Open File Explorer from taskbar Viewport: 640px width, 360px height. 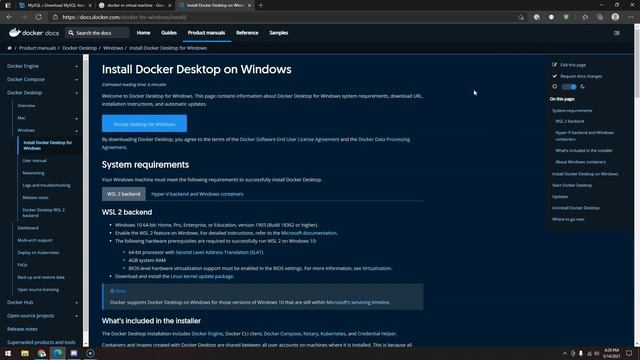[x=25, y=353]
